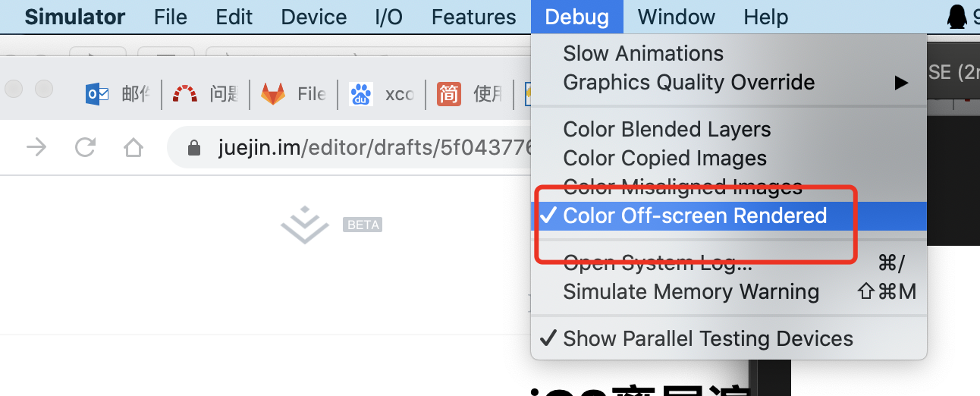Enable Color Copied Images
This screenshot has width=980, height=396.
(x=664, y=159)
